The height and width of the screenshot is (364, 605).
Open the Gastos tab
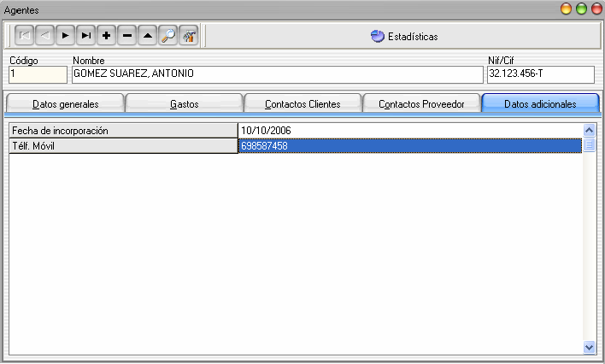click(184, 103)
